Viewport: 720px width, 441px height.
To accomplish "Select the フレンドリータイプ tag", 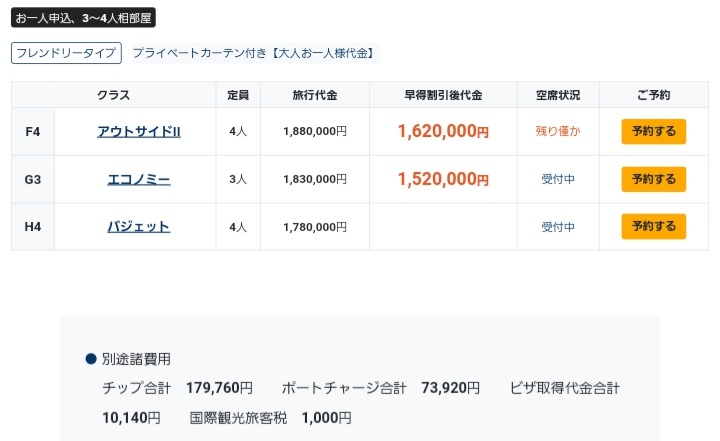I will [x=66, y=53].
